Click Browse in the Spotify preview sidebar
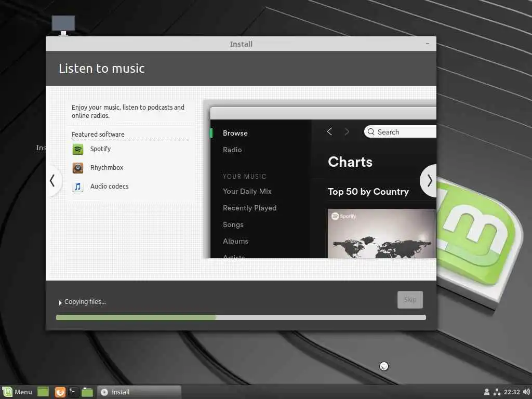 (235, 134)
